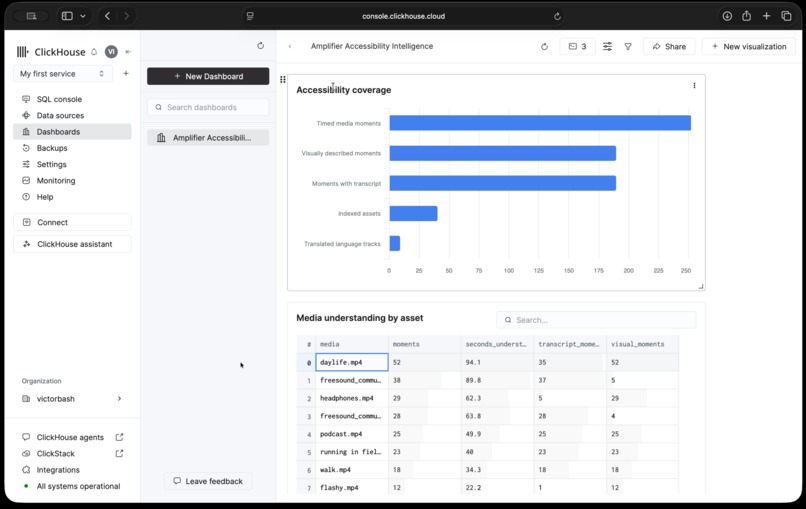Click the back chevron beside dashboard title
The height and width of the screenshot is (509, 806).
click(x=290, y=46)
